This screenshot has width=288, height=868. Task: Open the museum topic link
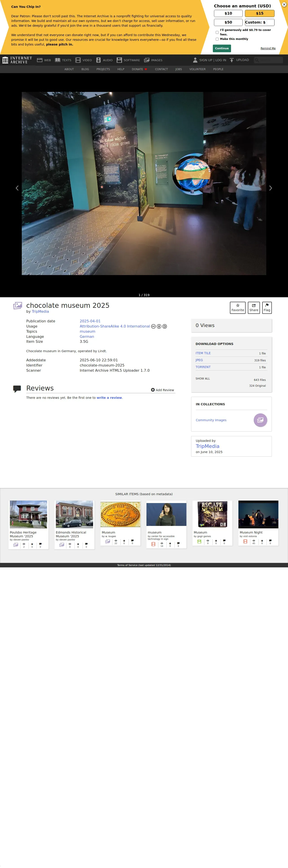coord(87,332)
